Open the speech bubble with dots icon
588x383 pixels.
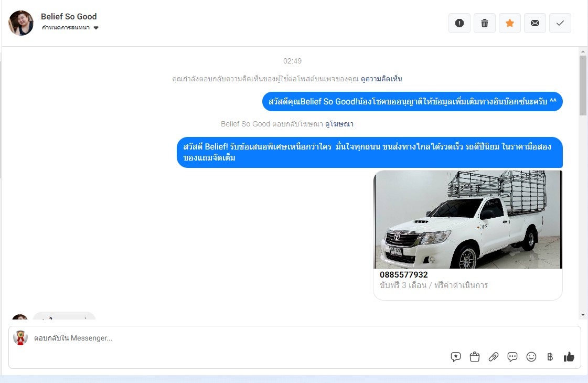[x=512, y=357]
